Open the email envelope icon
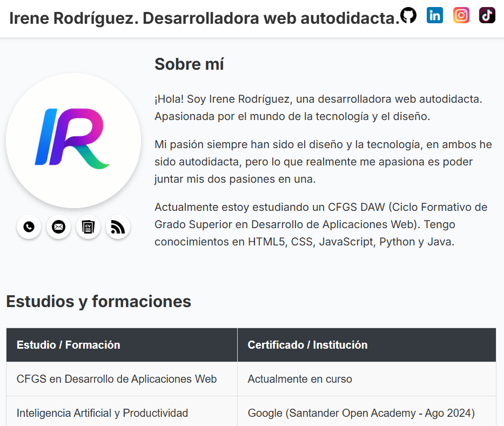 pyautogui.click(x=58, y=227)
